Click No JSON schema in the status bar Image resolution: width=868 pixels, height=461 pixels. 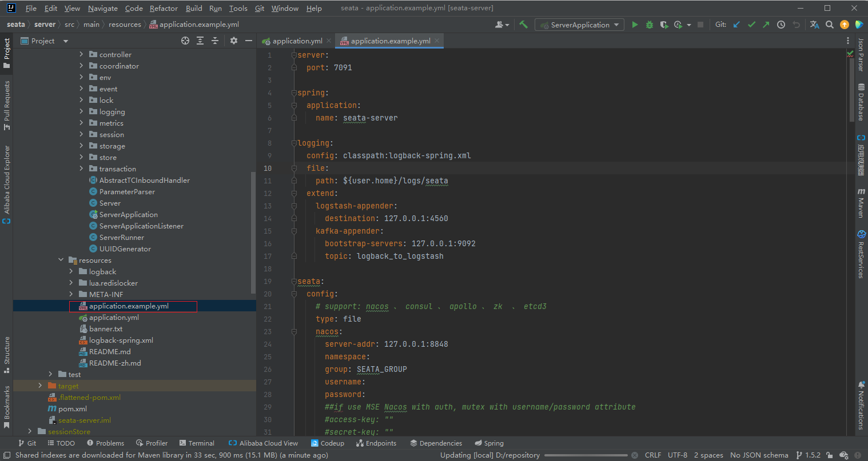tap(759, 455)
